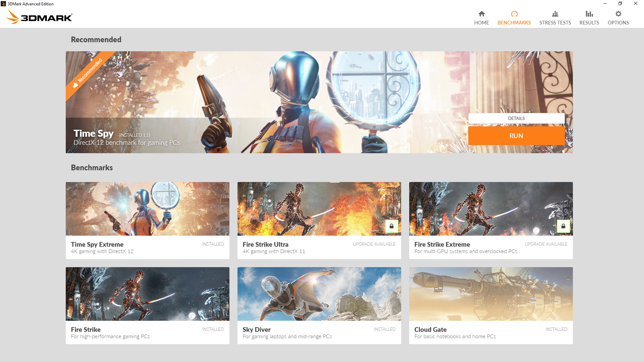Open Time Spy details

[x=516, y=118]
